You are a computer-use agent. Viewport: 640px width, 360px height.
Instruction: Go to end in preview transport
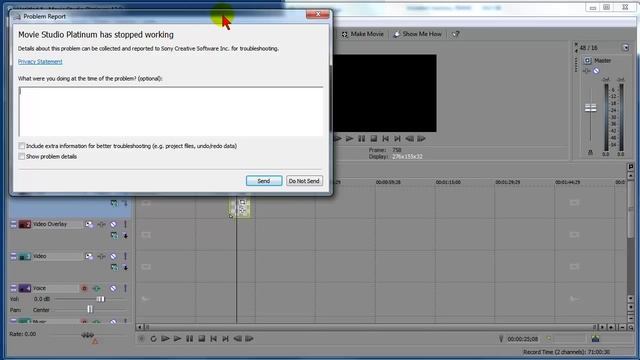pyautogui.click(x=397, y=139)
